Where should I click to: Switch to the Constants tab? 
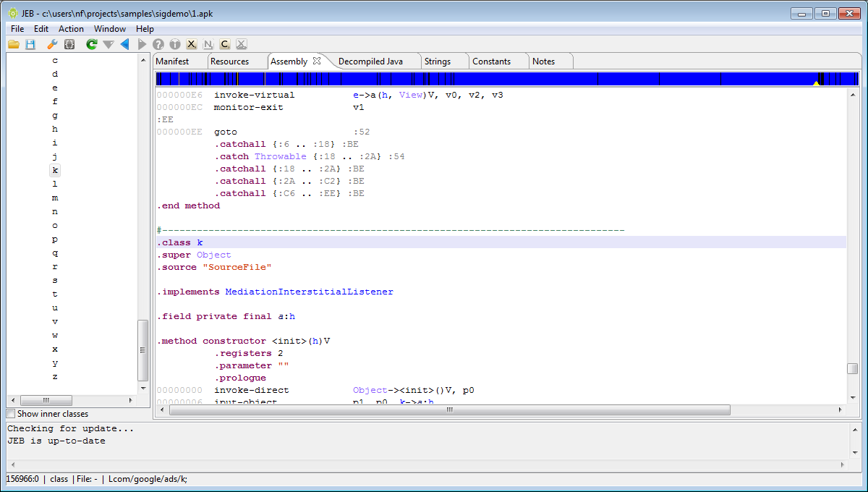click(492, 61)
